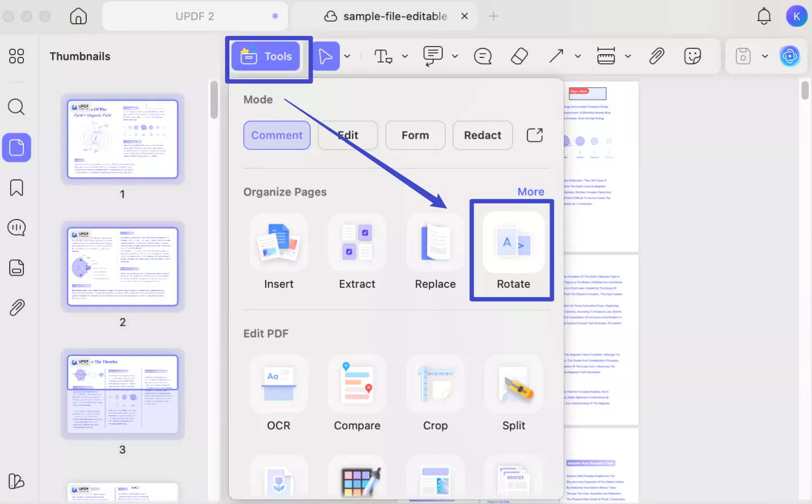Select the cursor selection tool
The image size is (812, 504).
[326, 56]
